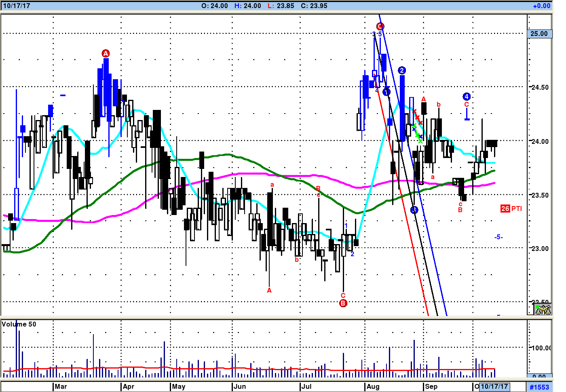Click the 23.50 price axis label
Image resolution: width=566 pixels, height=392 pixels.
pyautogui.click(x=540, y=195)
